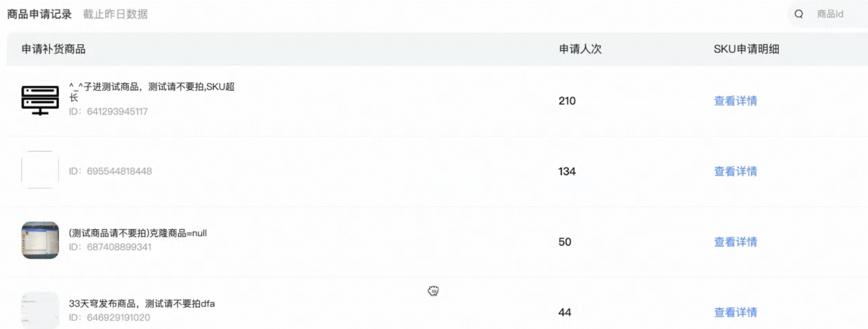Click the server icon product thumbnail
The width and height of the screenshot is (868, 329).
click(x=40, y=100)
